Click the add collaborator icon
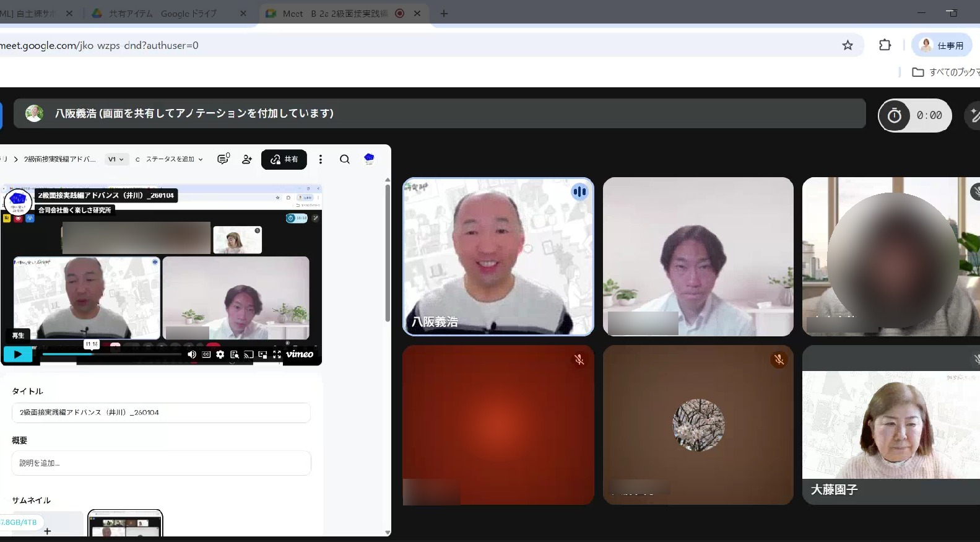 tap(247, 159)
